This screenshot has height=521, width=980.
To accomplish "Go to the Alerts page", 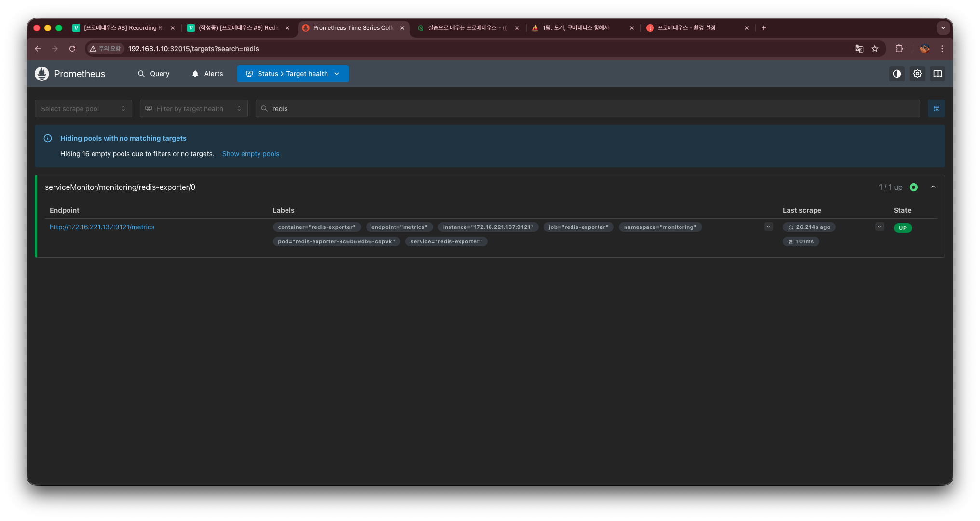I will (x=207, y=74).
